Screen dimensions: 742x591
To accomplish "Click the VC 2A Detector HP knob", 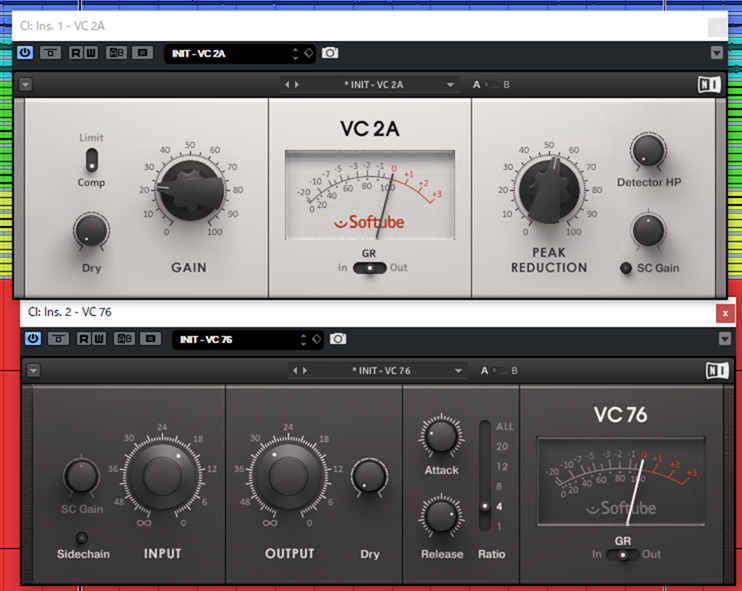I will 647,151.
